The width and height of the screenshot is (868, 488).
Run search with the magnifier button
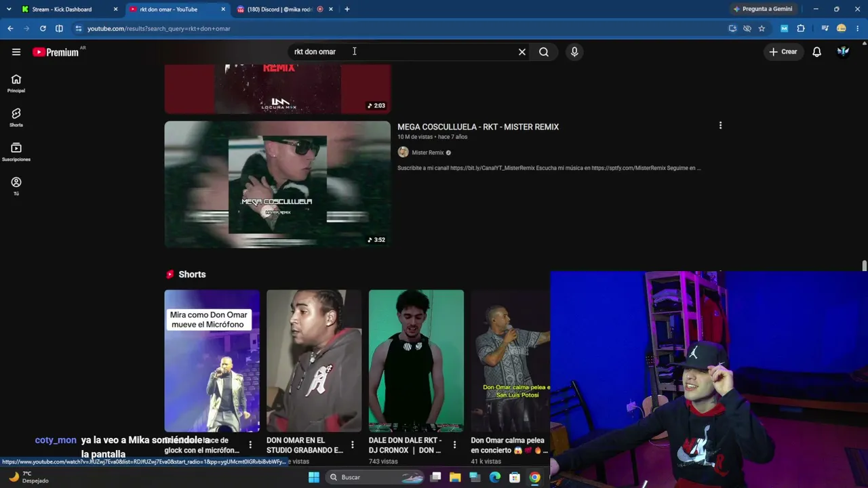(x=544, y=52)
